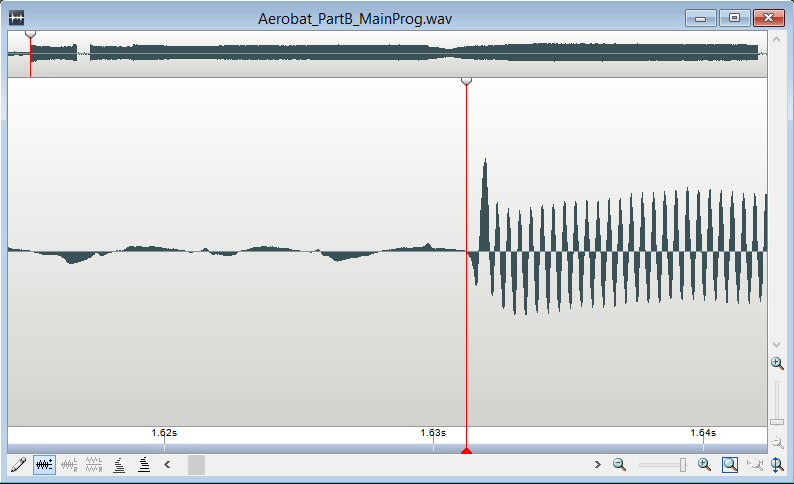Click the horizontal scrollbar thumb
This screenshot has width=794, height=484.
point(196,464)
